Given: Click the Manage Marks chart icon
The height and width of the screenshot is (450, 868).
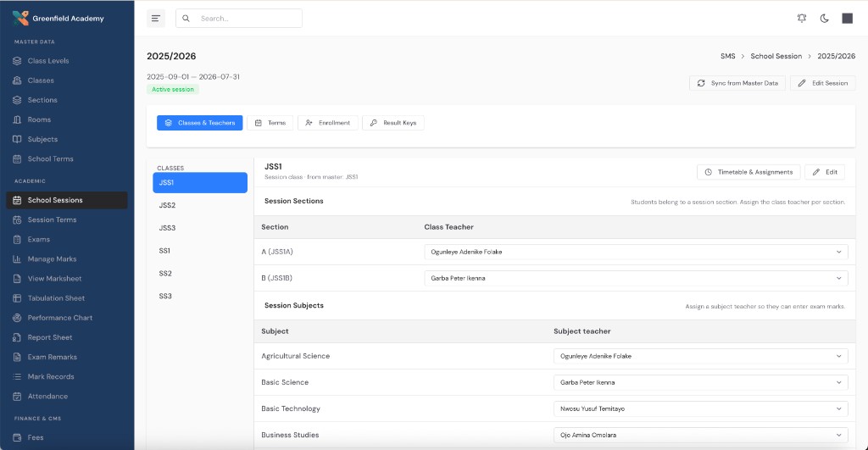Looking at the screenshot, I should 17,259.
